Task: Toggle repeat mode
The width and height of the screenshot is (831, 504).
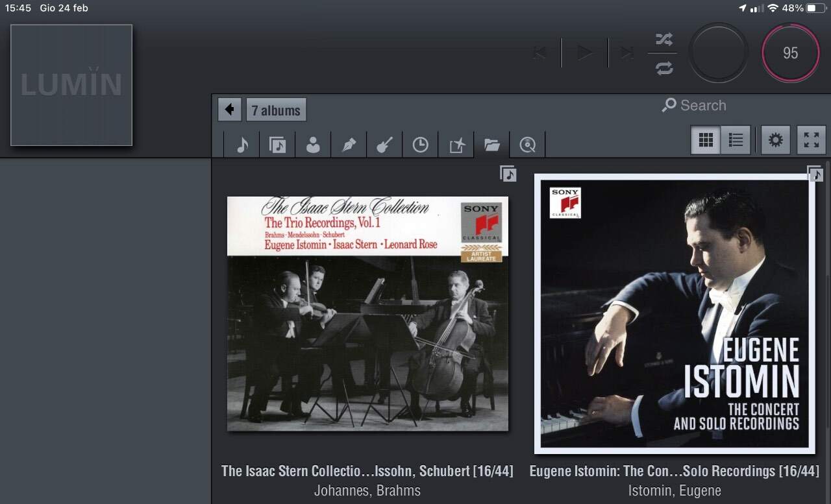Action: pos(664,68)
